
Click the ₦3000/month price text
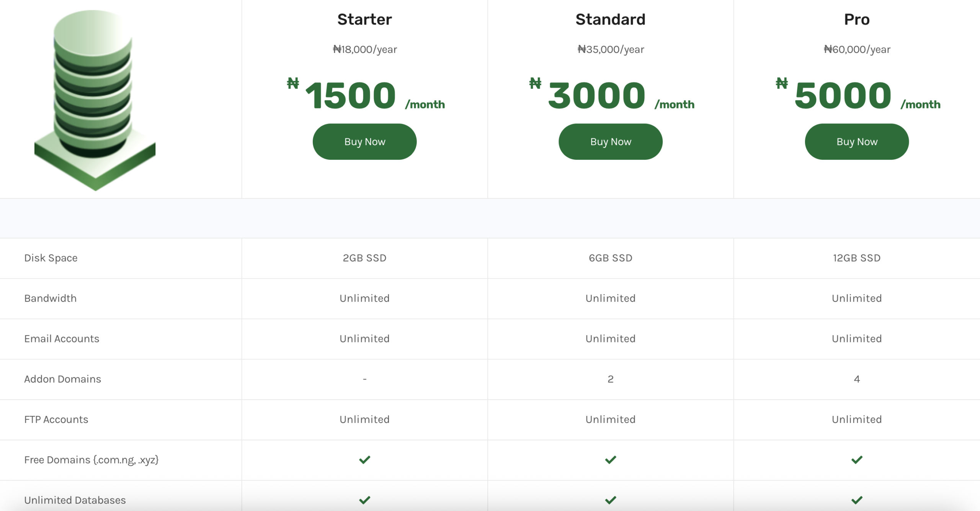pyautogui.click(x=610, y=95)
